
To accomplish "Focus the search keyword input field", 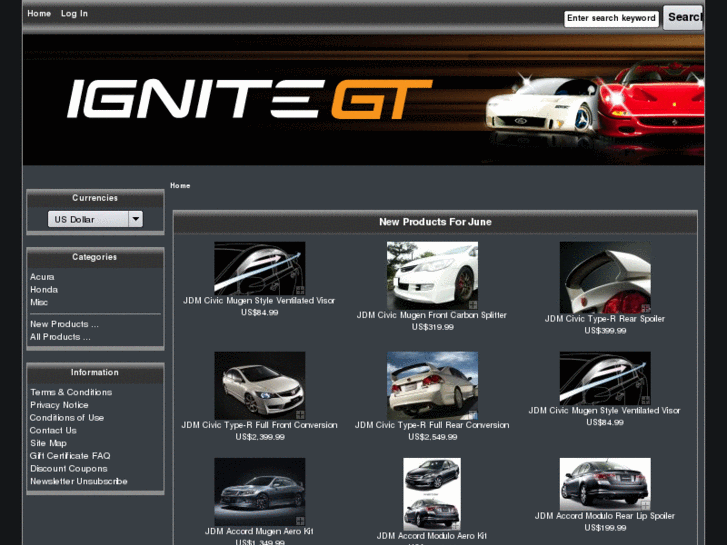I will (x=611, y=19).
